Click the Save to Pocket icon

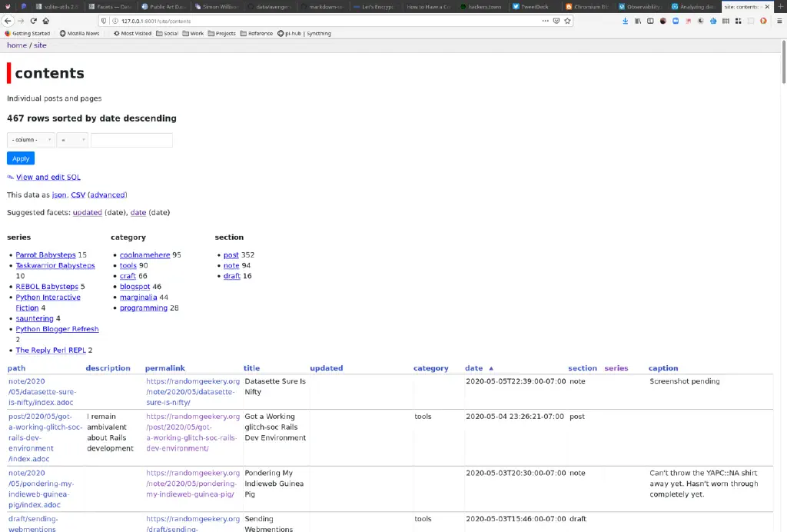click(556, 21)
